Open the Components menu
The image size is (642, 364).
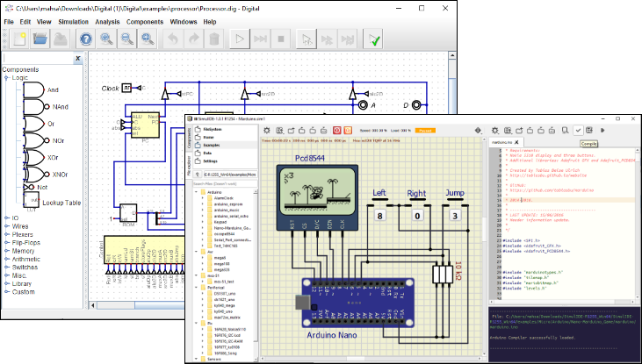[145, 21]
